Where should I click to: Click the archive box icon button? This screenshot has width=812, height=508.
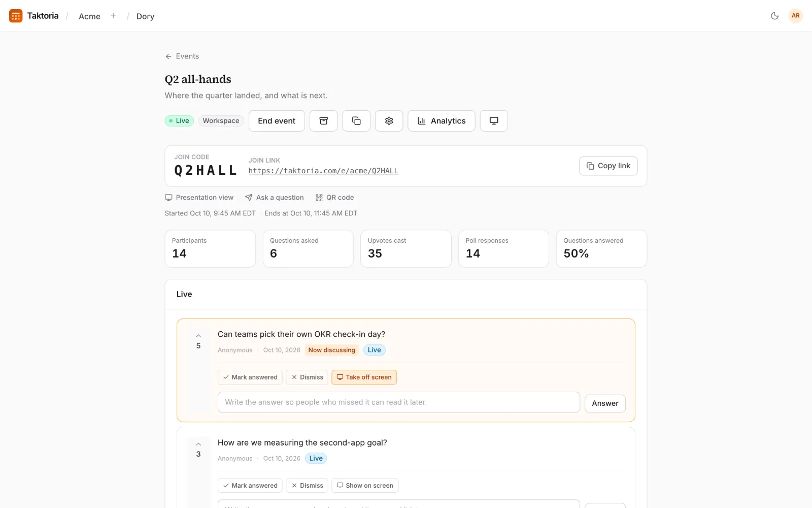[x=324, y=121]
